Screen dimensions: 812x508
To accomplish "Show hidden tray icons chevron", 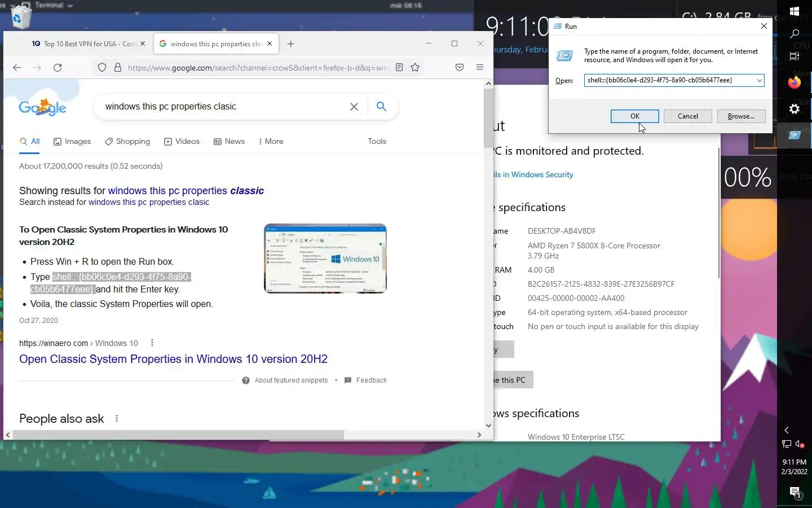I will tap(787, 430).
